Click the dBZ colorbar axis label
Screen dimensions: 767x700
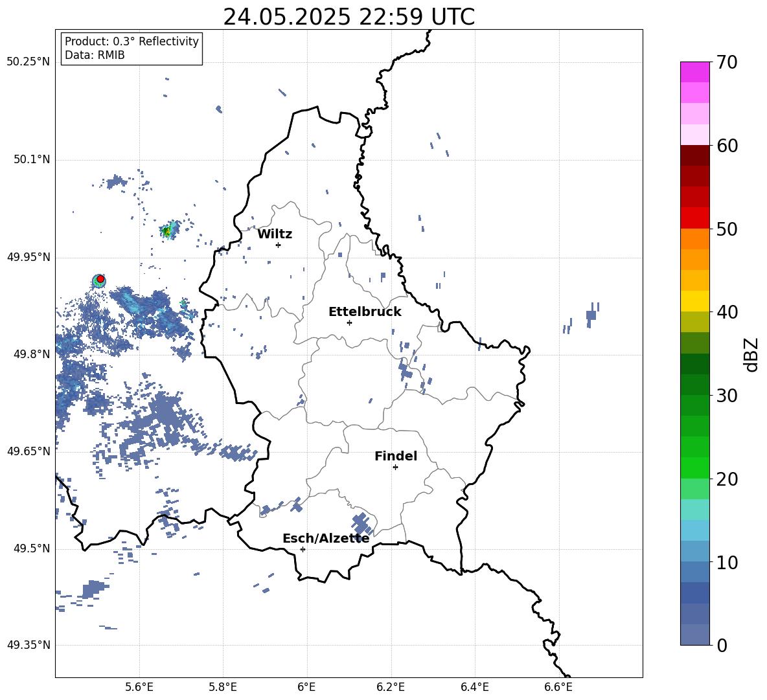[x=752, y=354]
